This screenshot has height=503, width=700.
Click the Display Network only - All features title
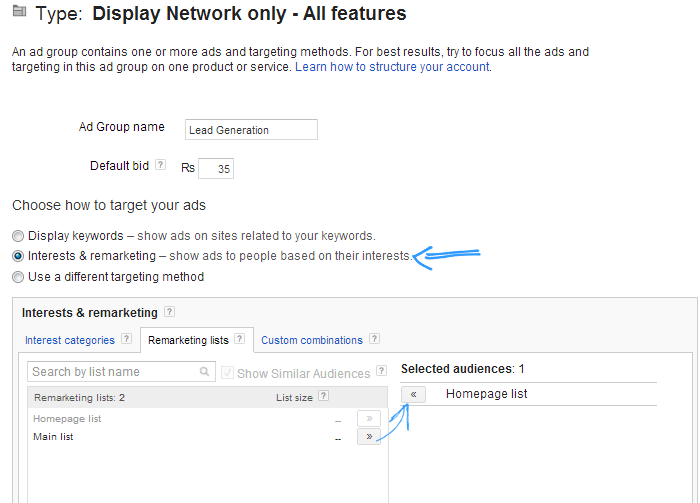pos(249,13)
